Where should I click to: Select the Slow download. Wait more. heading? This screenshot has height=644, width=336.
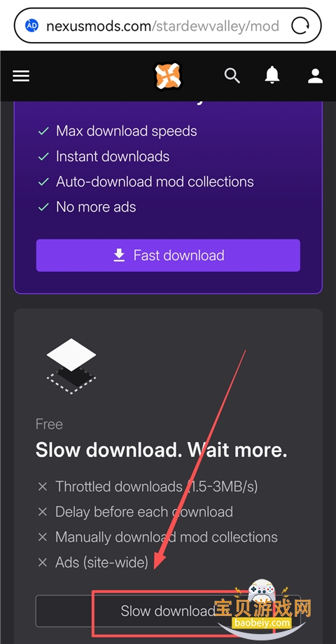[161, 450]
